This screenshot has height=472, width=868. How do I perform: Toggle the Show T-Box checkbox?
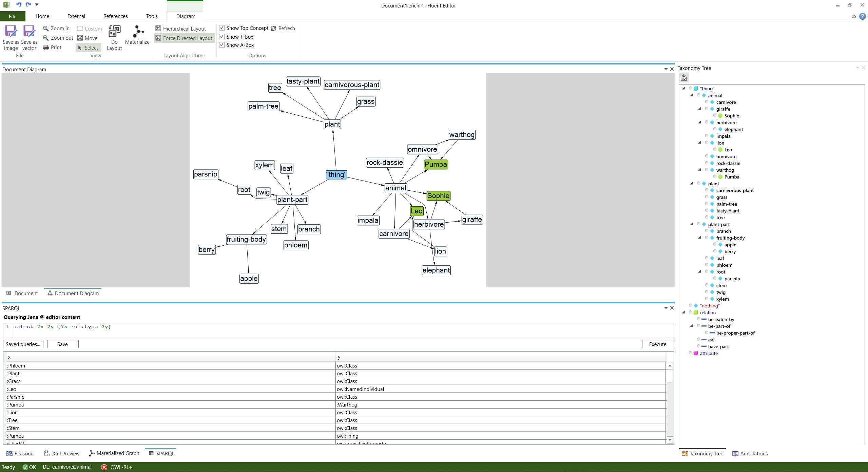(223, 36)
